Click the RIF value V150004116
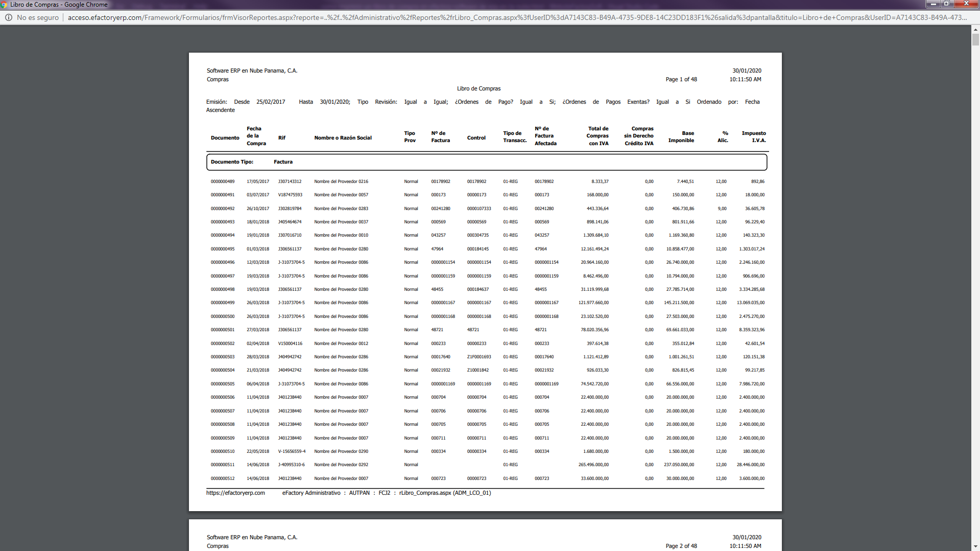Screen dimensions: 980x551 coord(290,343)
